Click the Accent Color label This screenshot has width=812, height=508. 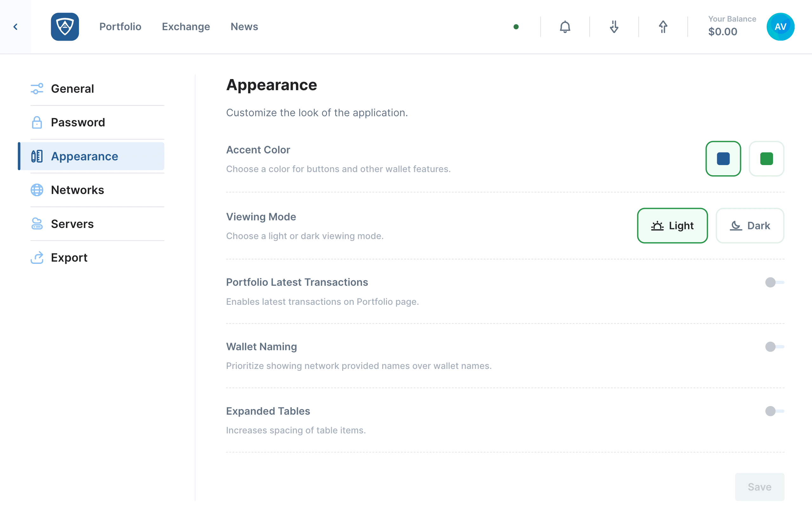[x=258, y=150]
